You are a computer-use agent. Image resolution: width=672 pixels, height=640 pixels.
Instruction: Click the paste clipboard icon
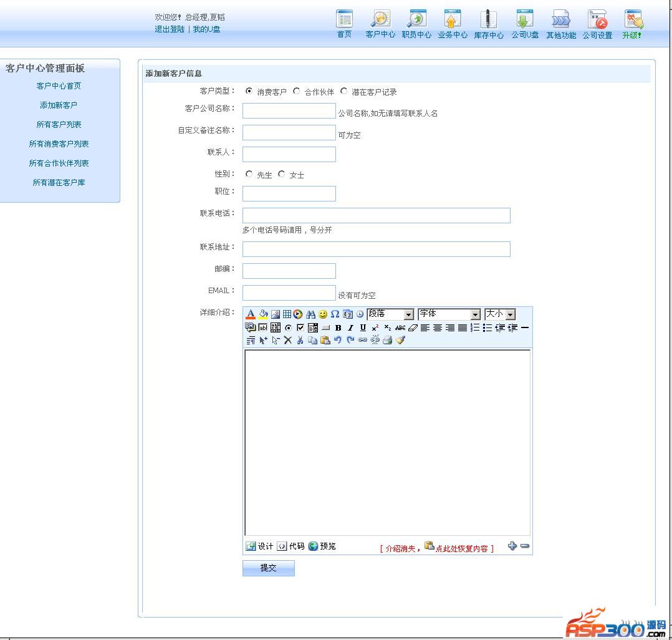click(x=325, y=340)
